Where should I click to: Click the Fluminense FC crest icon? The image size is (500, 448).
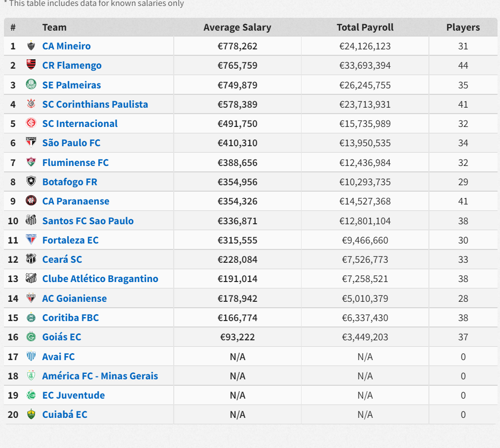tap(31, 163)
